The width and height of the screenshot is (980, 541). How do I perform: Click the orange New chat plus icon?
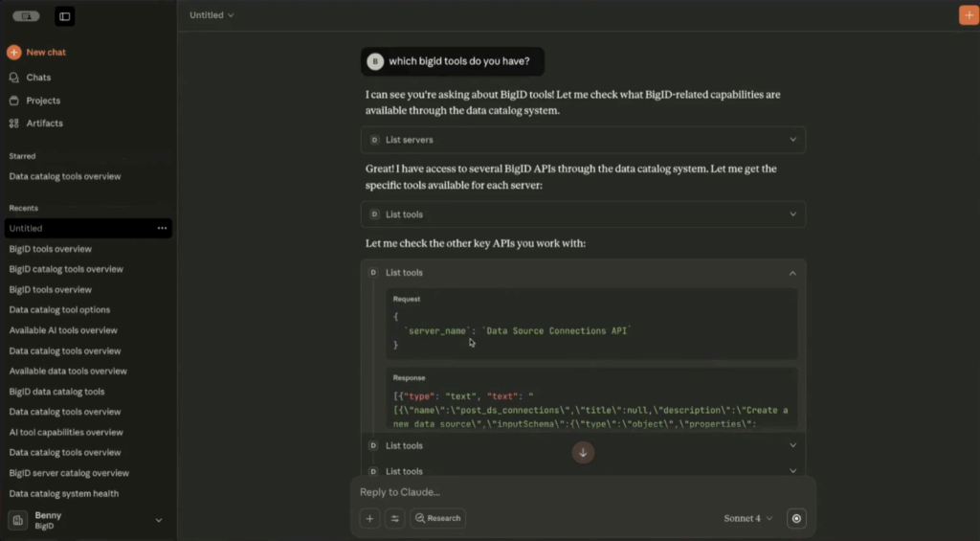tap(14, 53)
